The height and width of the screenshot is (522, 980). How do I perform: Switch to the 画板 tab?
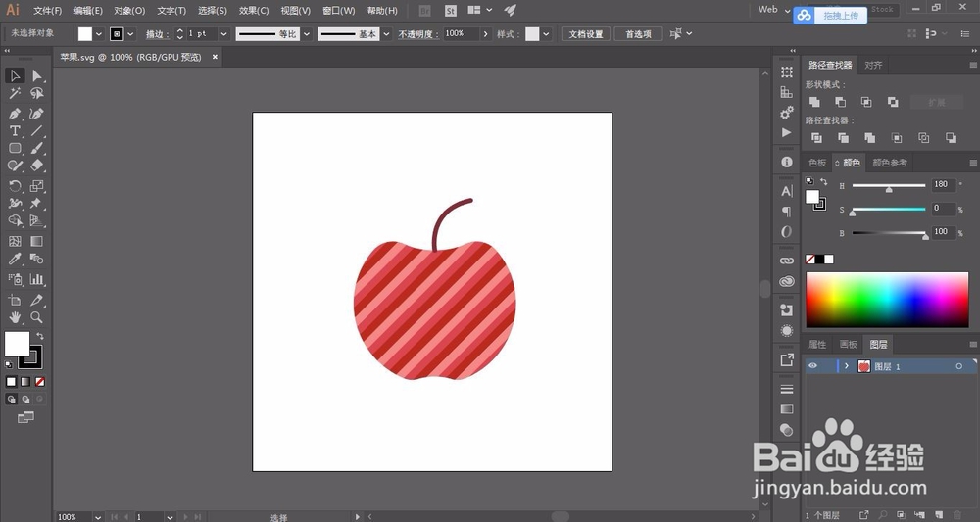click(848, 344)
